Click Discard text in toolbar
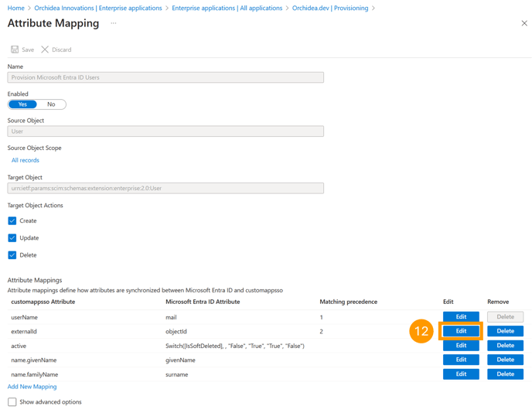532x413 pixels. coord(62,50)
